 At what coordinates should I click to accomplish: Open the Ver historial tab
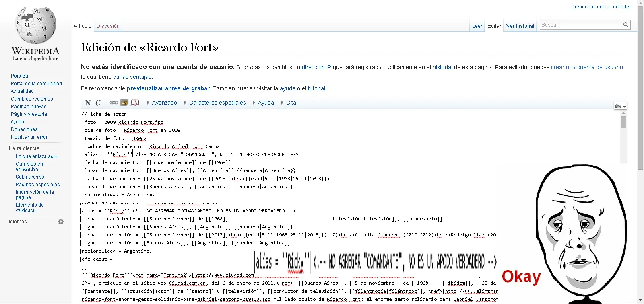520,26
